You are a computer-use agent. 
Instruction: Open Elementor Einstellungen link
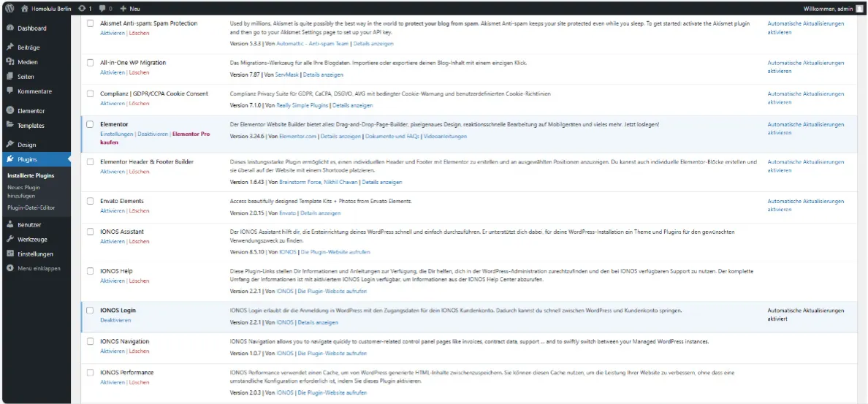[117, 134]
